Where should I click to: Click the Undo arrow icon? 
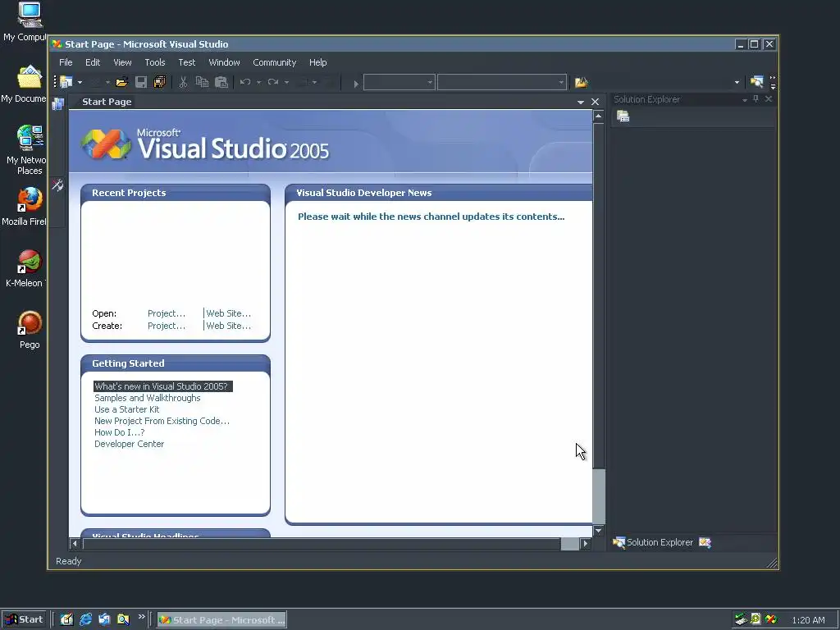click(245, 82)
